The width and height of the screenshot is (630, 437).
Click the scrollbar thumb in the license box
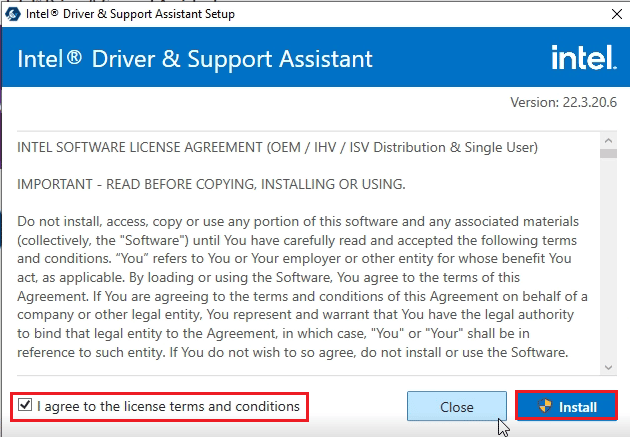pos(608,154)
